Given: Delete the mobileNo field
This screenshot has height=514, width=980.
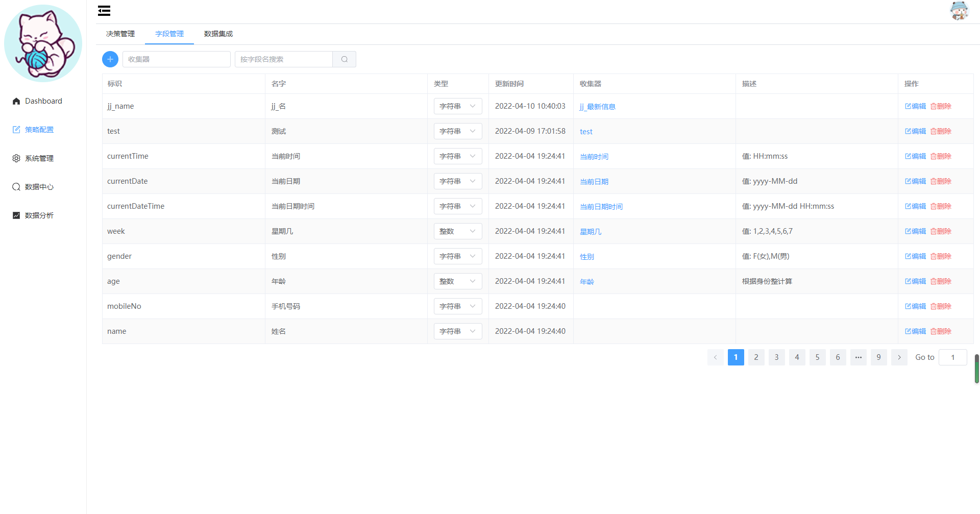Looking at the screenshot, I should click(x=941, y=306).
